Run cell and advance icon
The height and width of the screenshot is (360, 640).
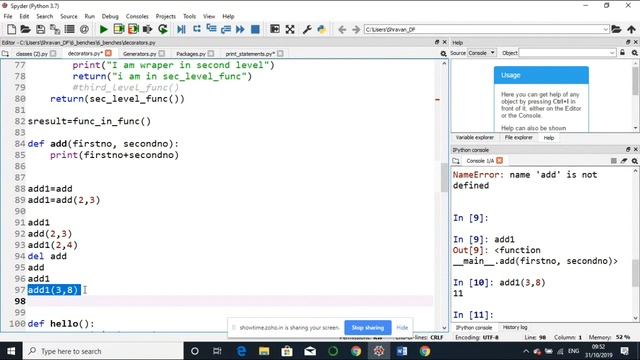[x=133, y=29]
